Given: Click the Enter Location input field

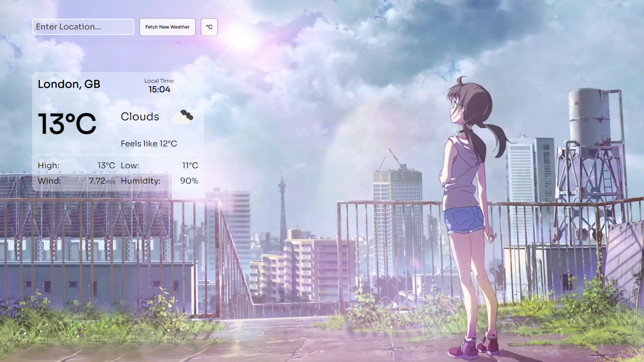Looking at the screenshot, I should tap(83, 27).
